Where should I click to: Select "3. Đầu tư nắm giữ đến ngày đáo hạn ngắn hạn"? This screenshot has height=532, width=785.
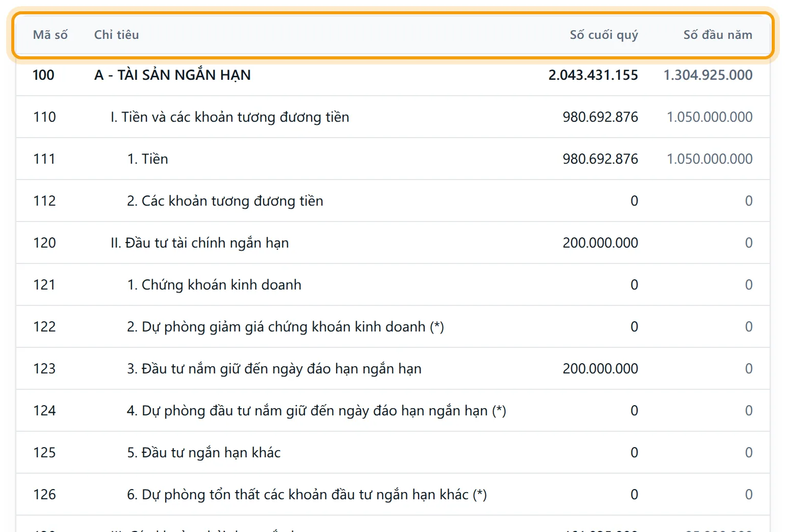click(274, 369)
